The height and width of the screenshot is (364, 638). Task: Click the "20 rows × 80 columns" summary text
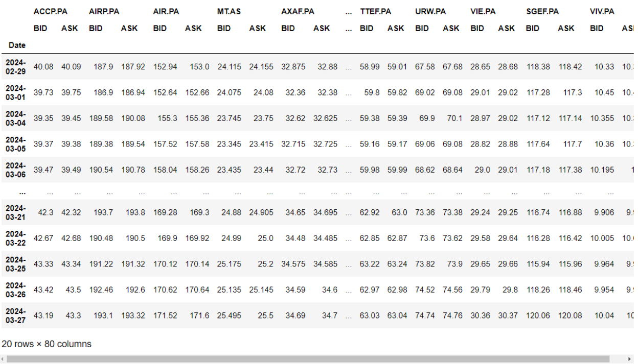(47, 344)
